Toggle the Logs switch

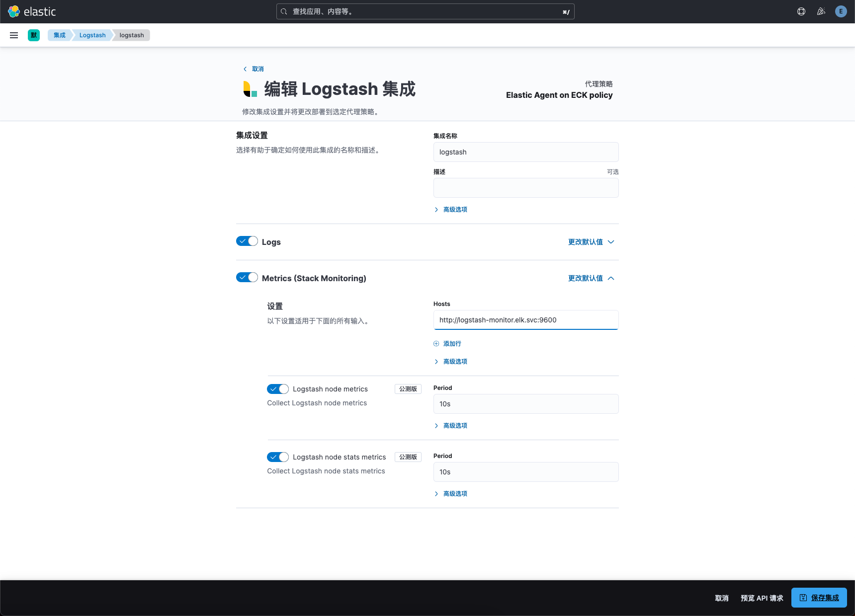point(247,241)
